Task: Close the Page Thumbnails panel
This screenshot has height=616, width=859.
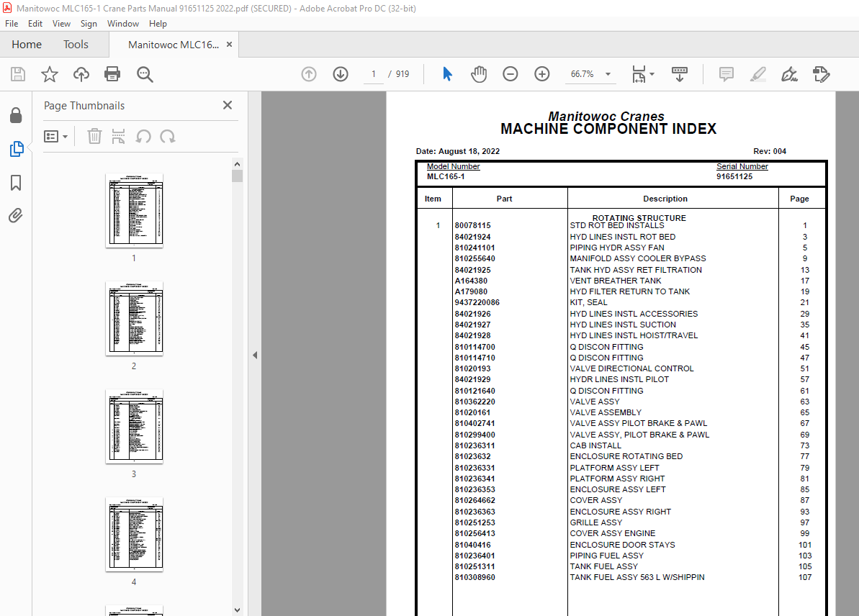Action: [228, 105]
